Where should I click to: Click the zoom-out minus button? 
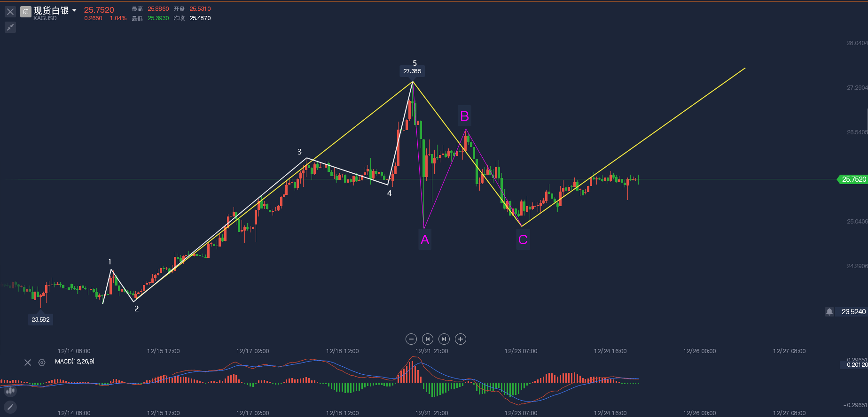(411, 339)
